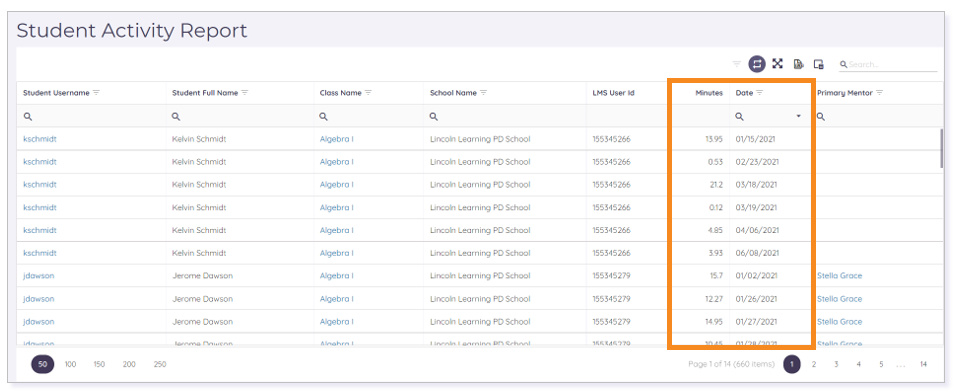
Task: Go to page 1 of results
Action: [792, 364]
